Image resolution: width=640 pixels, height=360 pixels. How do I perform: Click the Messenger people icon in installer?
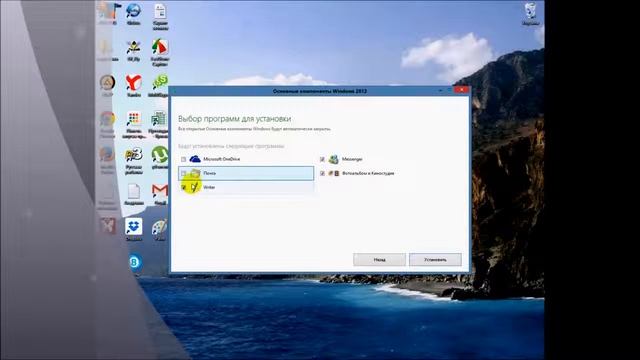[333, 159]
